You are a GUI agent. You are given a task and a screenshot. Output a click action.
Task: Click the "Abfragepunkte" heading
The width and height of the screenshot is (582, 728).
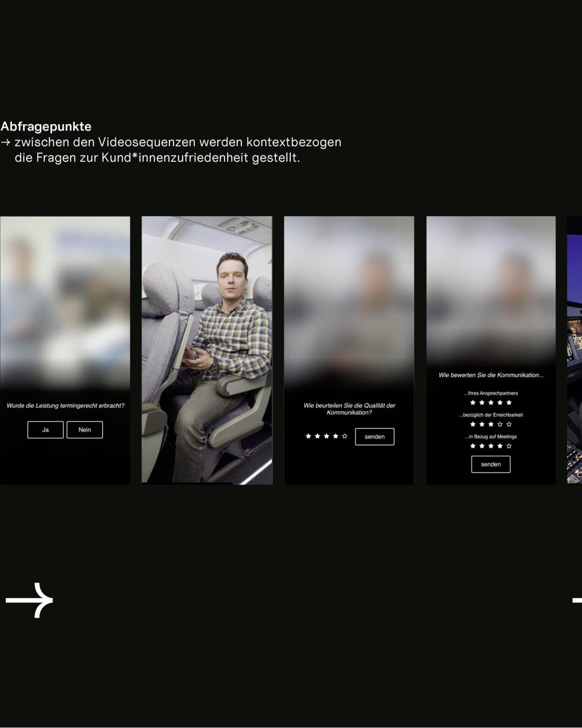pos(46,126)
